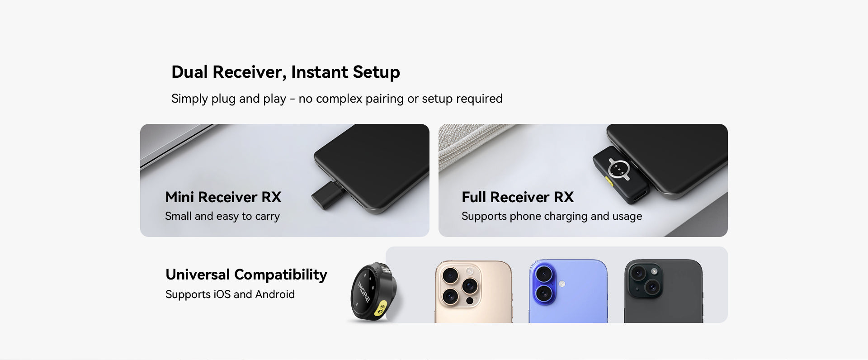Select the gold triple-camera phone

(474, 291)
